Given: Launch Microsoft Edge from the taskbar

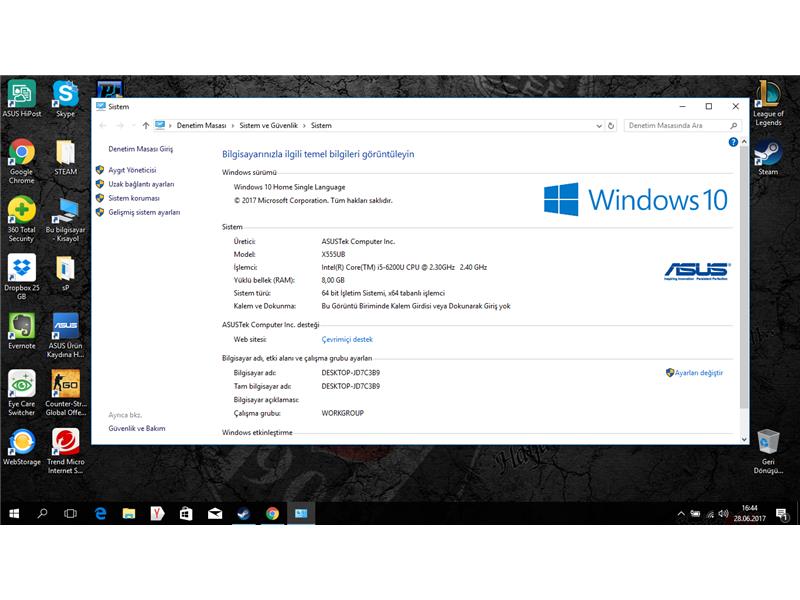Looking at the screenshot, I should tap(101, 513).
